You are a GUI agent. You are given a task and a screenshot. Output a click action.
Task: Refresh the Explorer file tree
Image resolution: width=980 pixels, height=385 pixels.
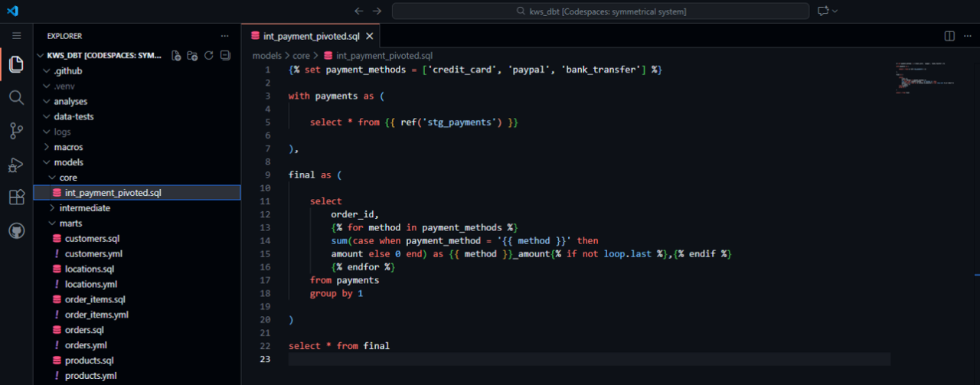208,55
